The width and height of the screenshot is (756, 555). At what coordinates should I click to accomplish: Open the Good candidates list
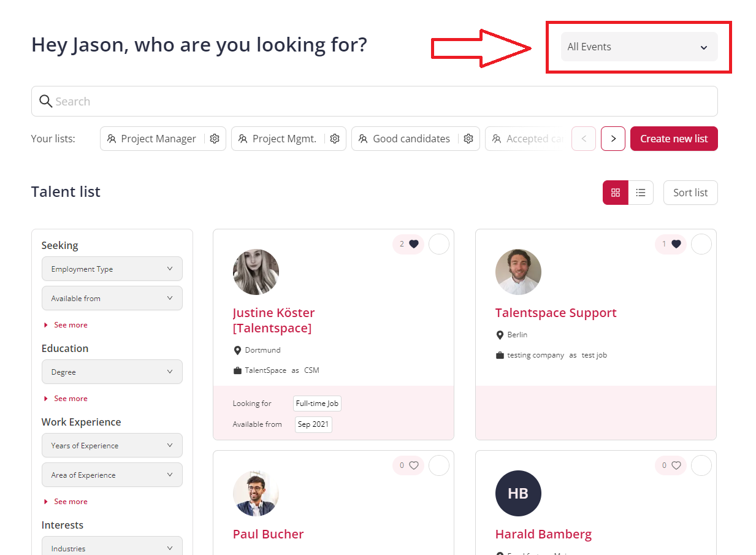[411, 139]
